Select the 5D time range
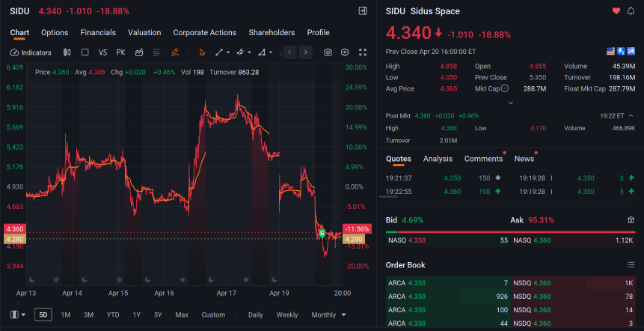 [x=43, y=315]
